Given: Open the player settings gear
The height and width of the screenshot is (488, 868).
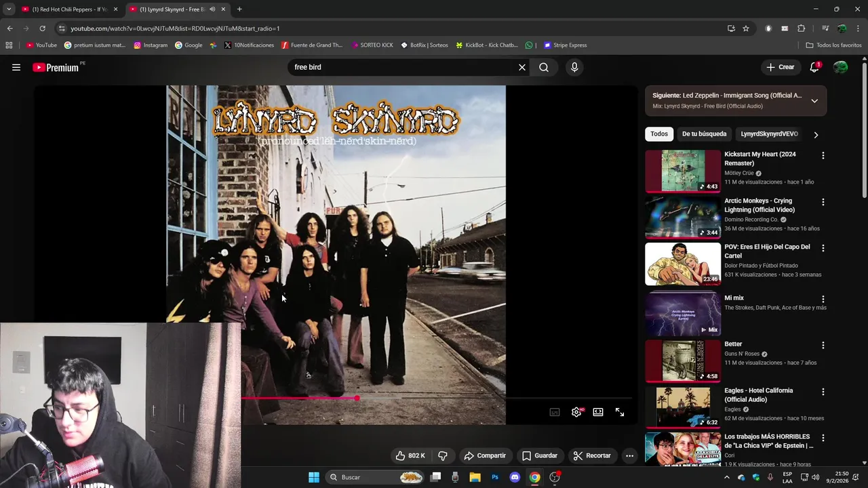Looking at the screenshot, I should click(x=576, y=412).
